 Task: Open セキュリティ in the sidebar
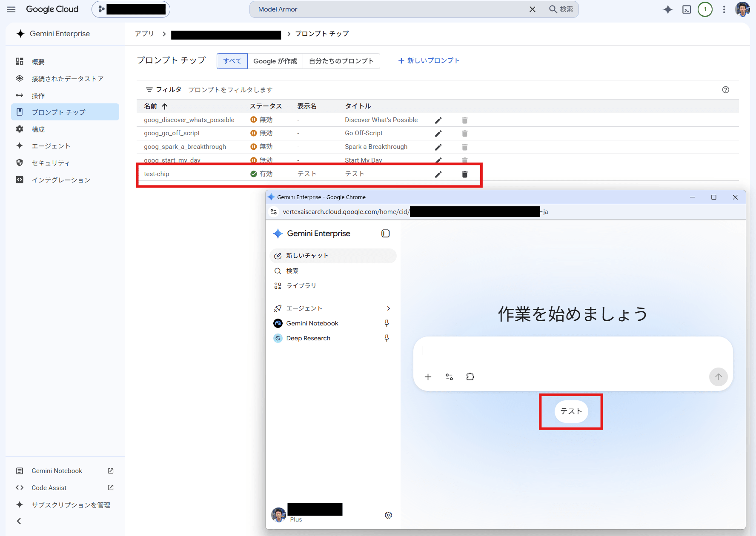pos(65,163)
